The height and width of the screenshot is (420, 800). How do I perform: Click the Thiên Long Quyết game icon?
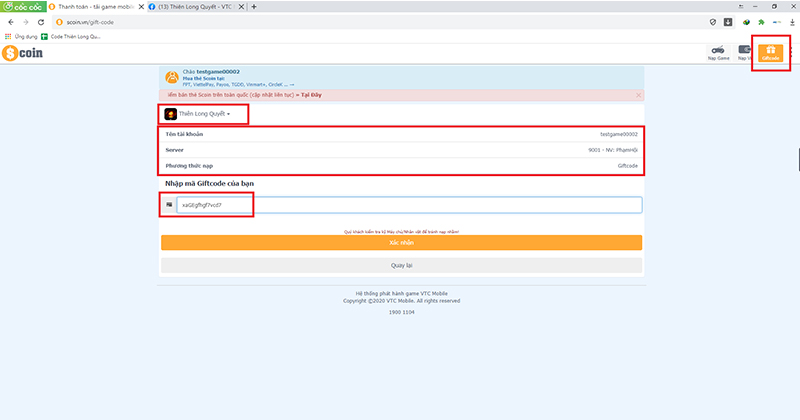coord(170,114)
